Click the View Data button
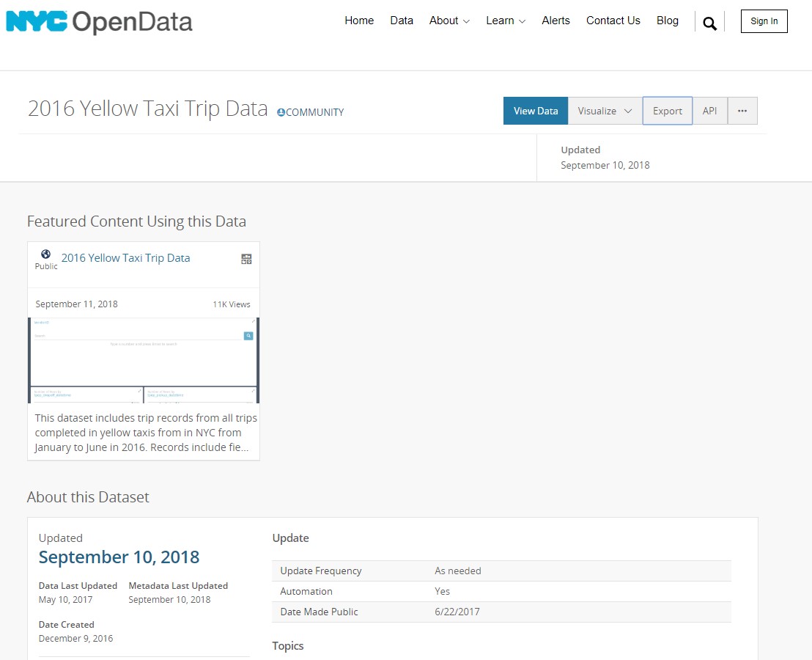 click(536, 111)
